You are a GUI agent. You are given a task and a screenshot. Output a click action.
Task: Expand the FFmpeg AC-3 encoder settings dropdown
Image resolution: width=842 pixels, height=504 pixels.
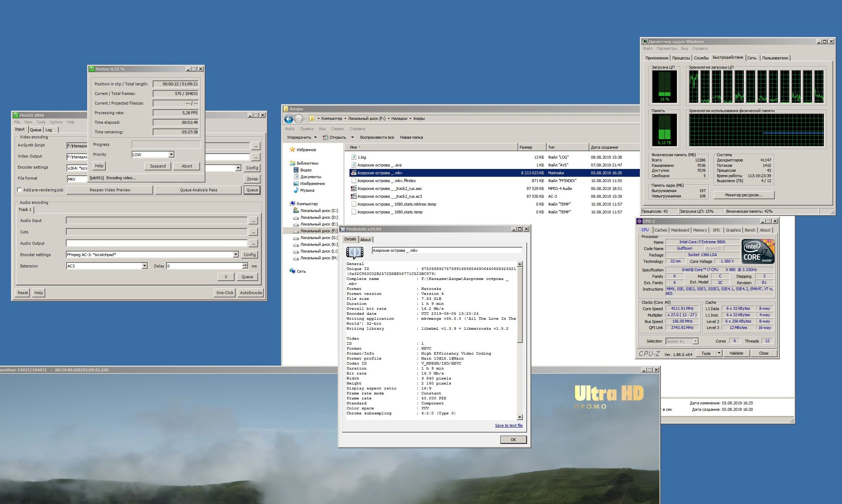coord(236,254)
